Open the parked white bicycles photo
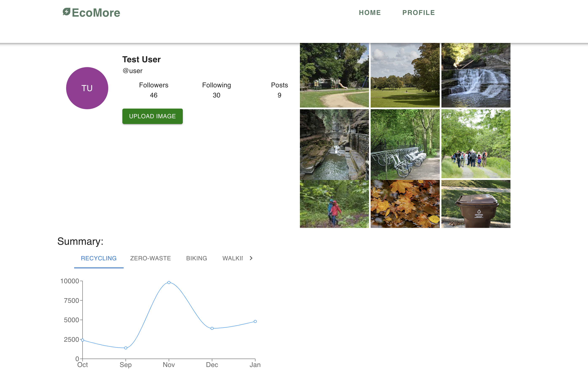 tap(405, 144)
